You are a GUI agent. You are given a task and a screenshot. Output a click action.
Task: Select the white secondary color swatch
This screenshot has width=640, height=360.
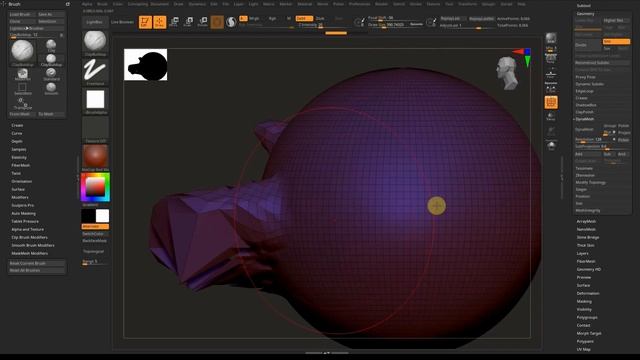pos(102,216)
